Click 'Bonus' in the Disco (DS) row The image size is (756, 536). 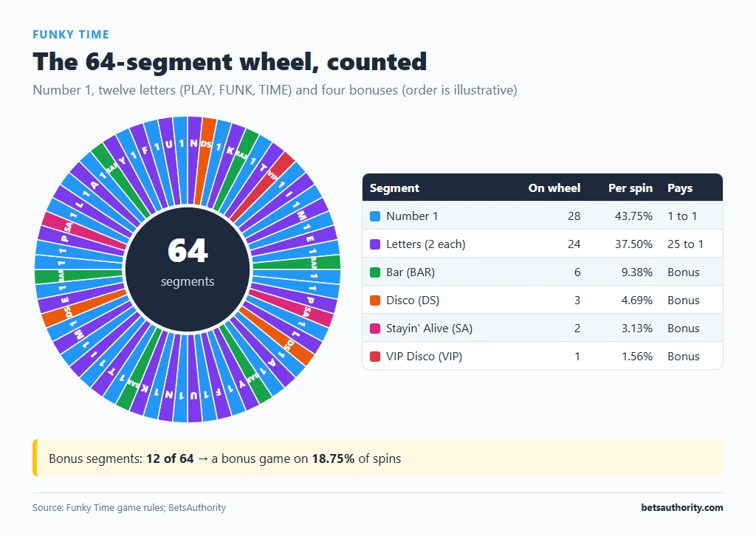point(683,300)
